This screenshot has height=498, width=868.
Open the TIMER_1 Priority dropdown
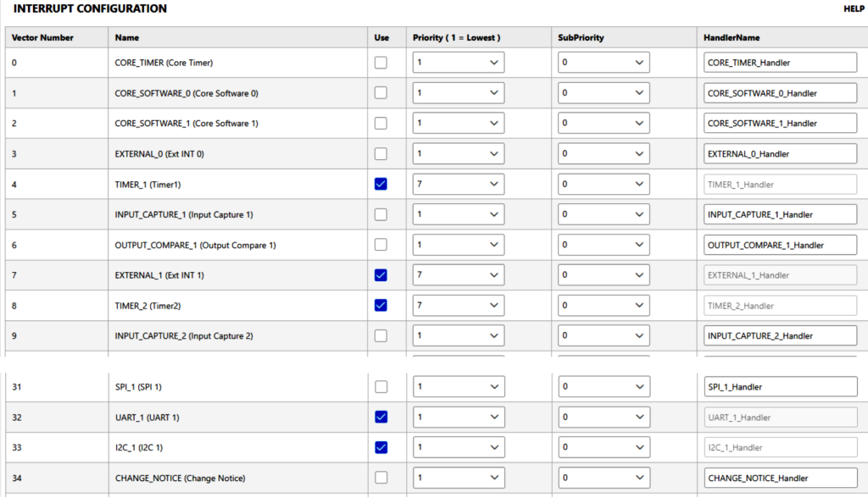458,184
